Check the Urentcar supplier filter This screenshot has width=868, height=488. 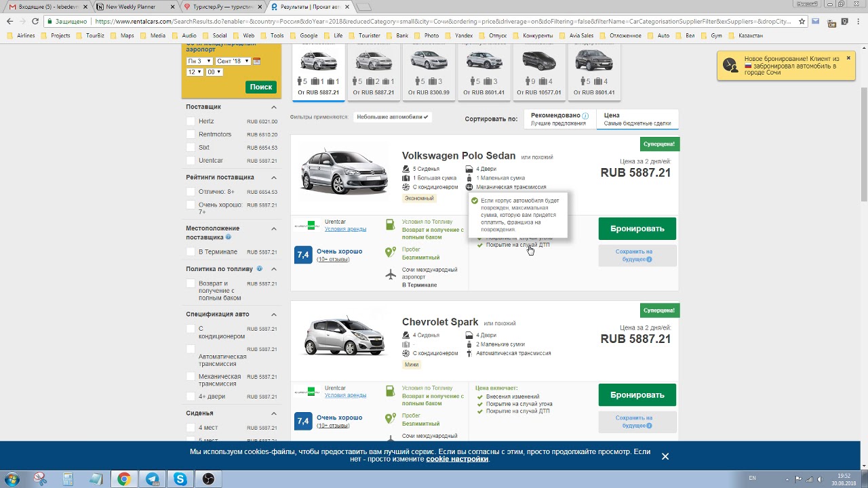point(191,161)
